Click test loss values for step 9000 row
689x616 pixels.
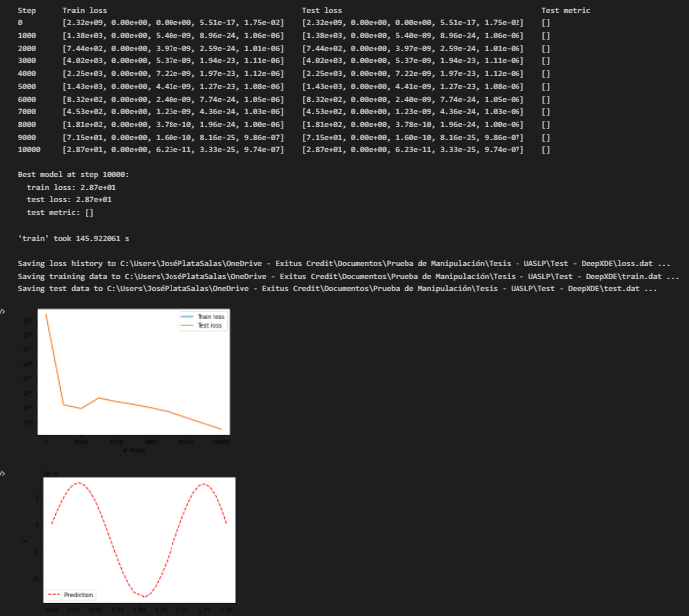[x=413, y=138]
